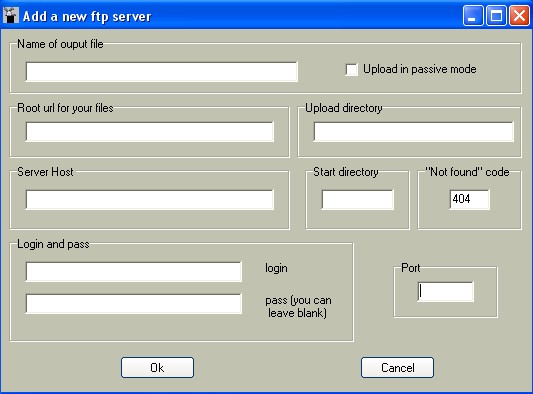Focus the Port input box
533x394 pixels.
[446, 291]
